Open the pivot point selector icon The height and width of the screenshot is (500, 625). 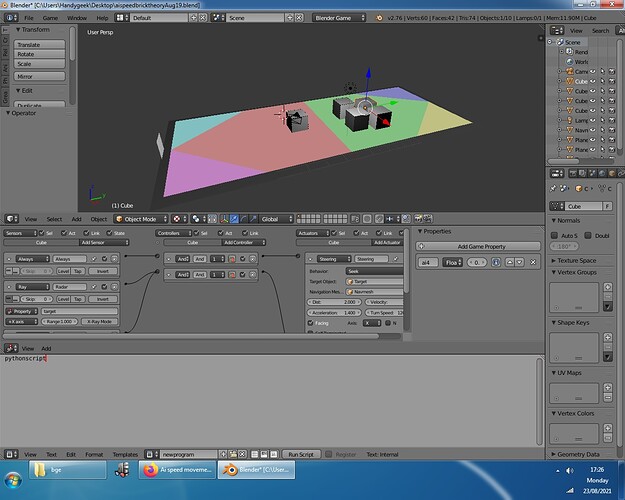point(198,219)
